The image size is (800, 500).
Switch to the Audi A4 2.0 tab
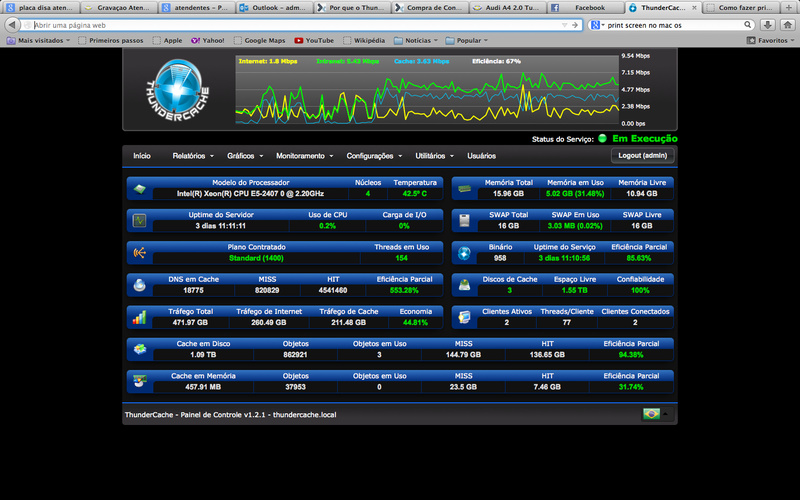pyautogui.click(x=507, y=8)
